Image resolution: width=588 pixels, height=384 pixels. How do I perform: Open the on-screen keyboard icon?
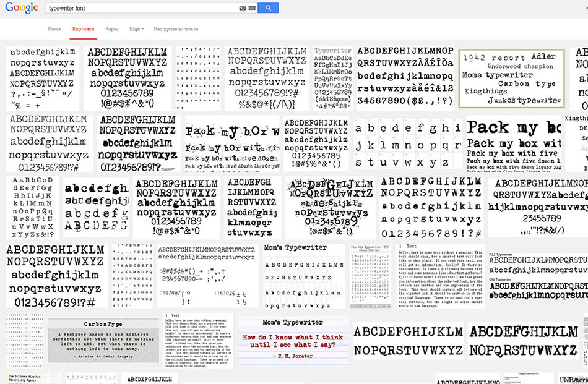tap(251, 8)
